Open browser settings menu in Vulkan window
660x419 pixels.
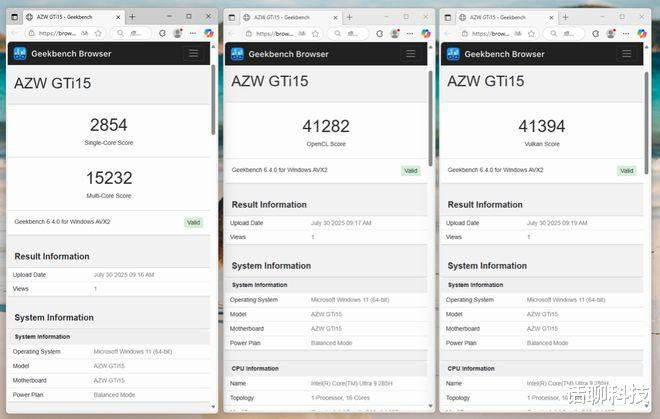(x=626, y=33)
